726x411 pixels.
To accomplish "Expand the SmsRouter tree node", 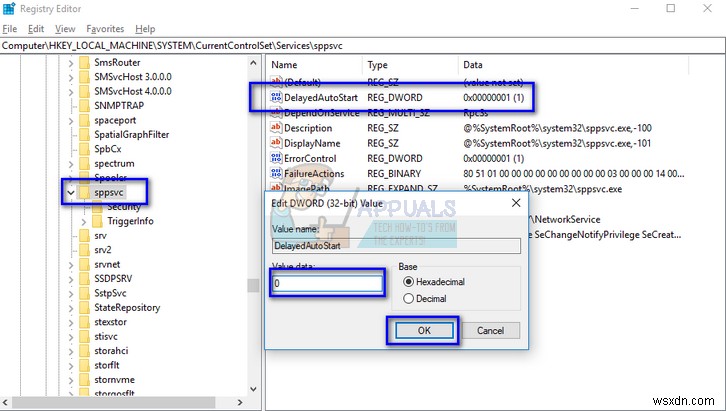I will pyautogui.click(x=71, y=63).
